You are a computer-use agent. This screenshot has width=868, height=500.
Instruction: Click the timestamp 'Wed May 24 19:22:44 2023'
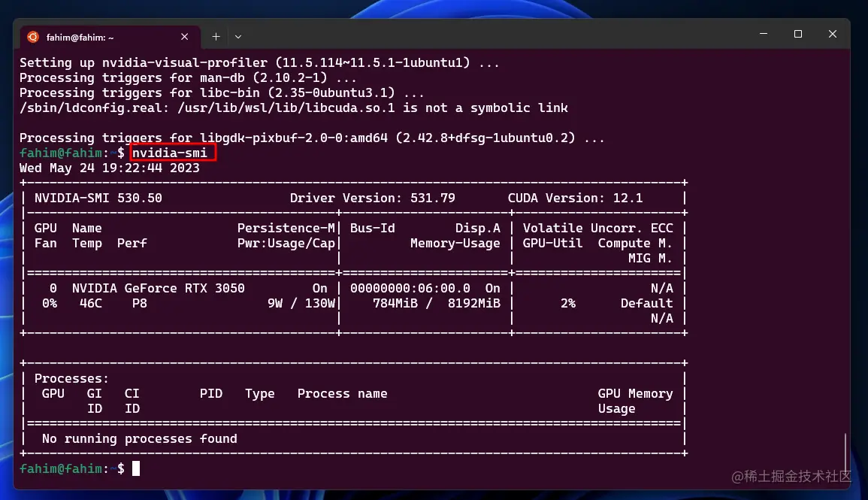click(x=110, y=168)
